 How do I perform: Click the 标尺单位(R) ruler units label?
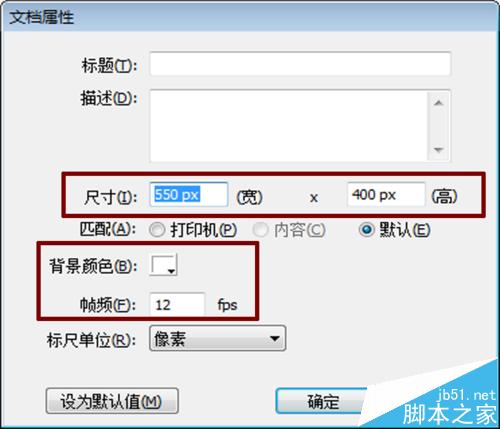click(x=92, y=340)
